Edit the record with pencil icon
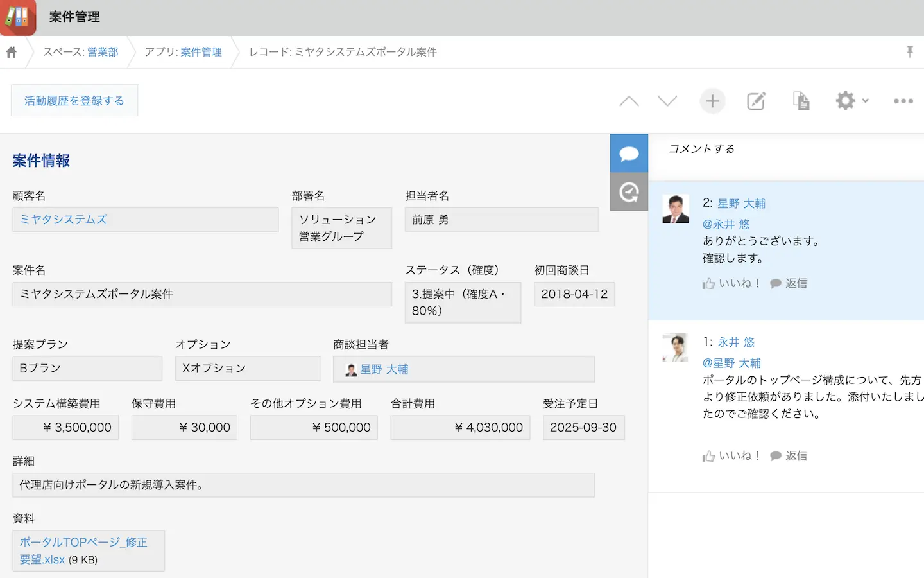Screen dimensions: 924x578 coord(756,101)
